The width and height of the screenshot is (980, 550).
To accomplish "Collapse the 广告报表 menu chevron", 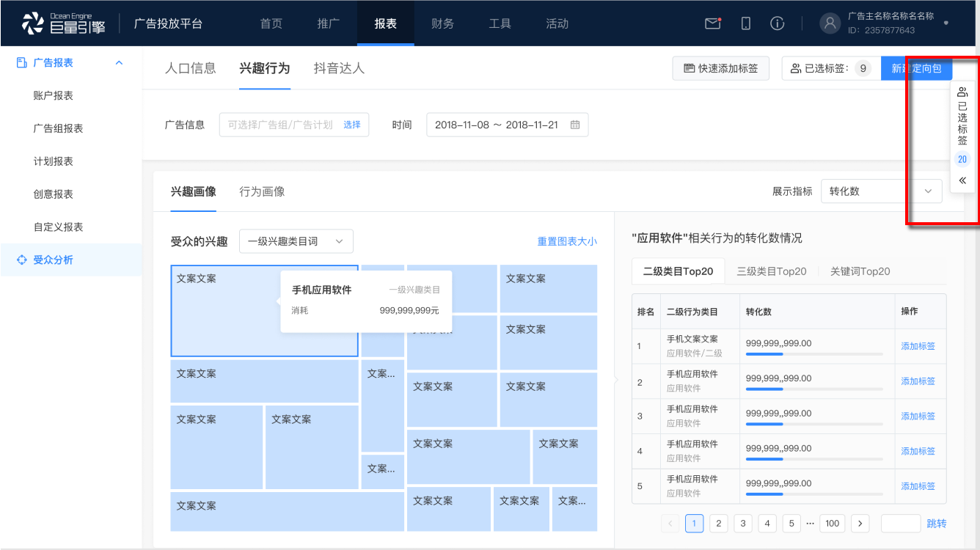I will (x=119, y=63).
